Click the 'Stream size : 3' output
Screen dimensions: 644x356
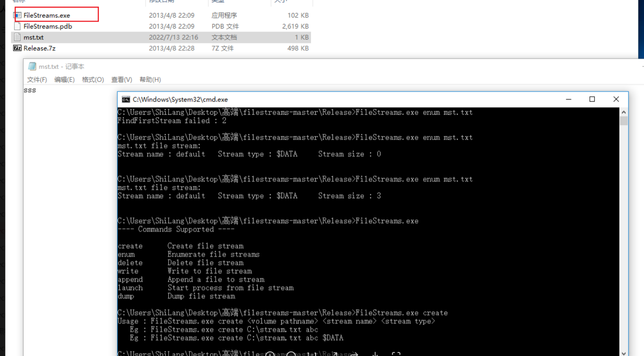[349, 196]
